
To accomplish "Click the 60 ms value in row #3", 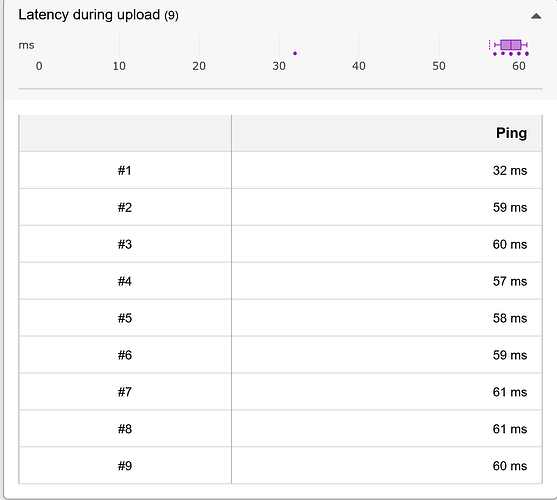I will point(510,244).
